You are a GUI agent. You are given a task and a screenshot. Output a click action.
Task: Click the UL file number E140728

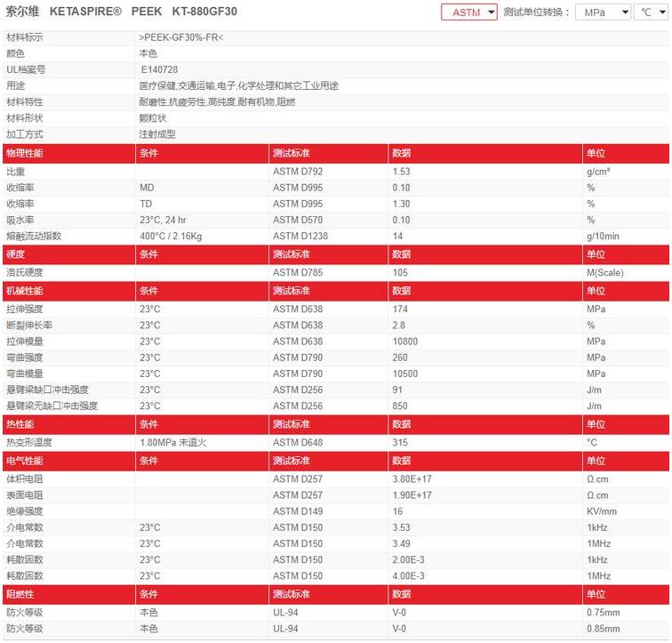pyautogui.click(x=159, y=69)
